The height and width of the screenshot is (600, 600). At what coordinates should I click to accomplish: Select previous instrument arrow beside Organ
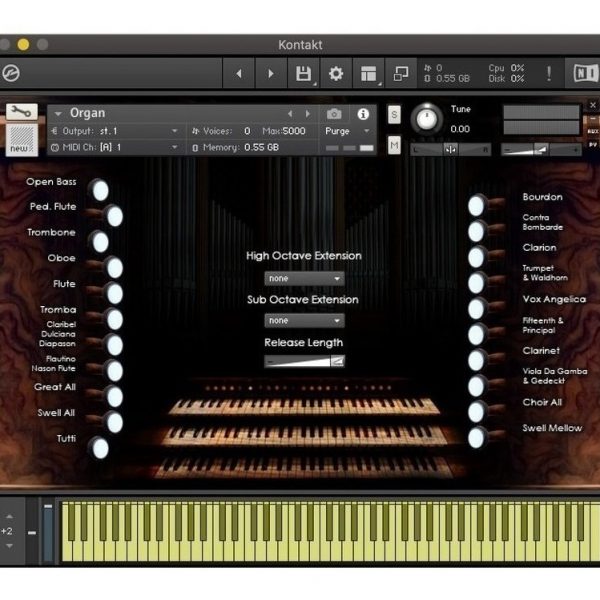290,114
